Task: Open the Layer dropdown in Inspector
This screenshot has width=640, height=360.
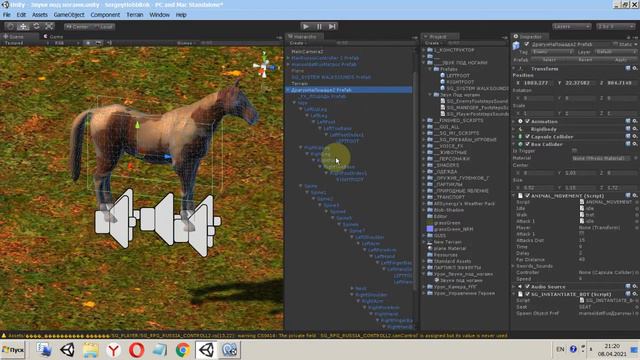Action: click(616, 52)
